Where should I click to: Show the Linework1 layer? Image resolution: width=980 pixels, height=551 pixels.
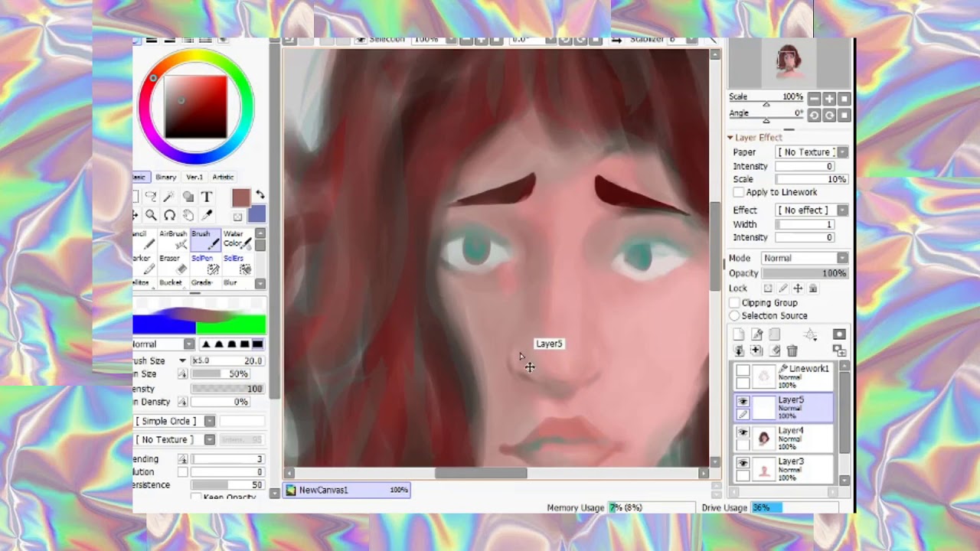[x=743, y=370]
